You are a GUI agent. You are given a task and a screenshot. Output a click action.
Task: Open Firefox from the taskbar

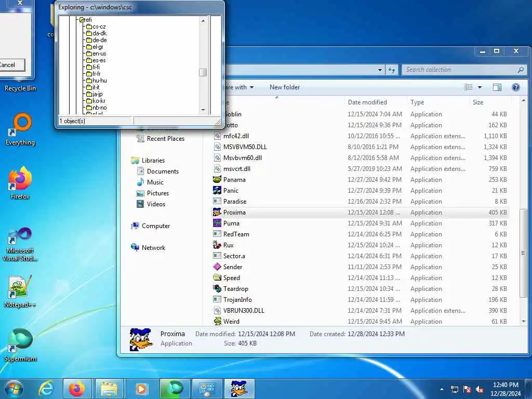pos(77,389)
